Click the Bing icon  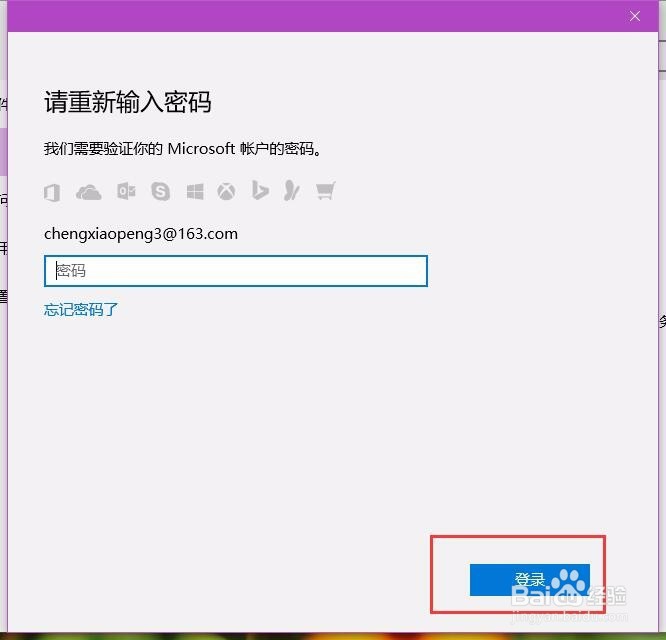[260, 190]
